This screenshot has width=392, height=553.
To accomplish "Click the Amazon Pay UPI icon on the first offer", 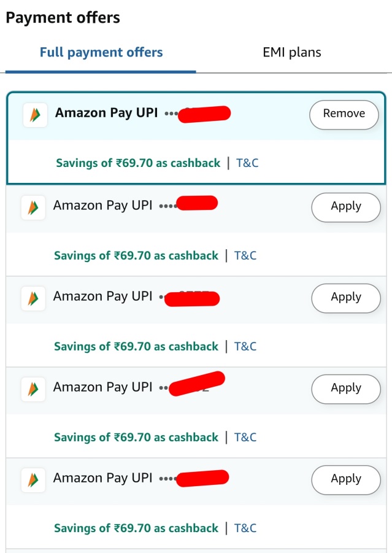I will coord(34,114).
